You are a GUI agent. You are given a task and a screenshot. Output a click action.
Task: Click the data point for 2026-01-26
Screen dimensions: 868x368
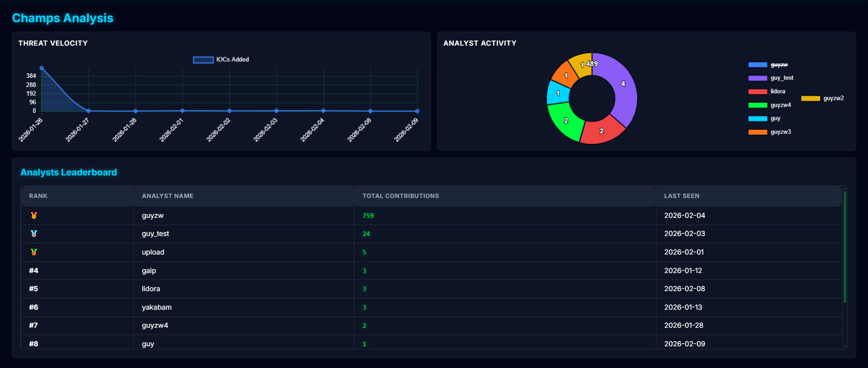pos(42,68)
